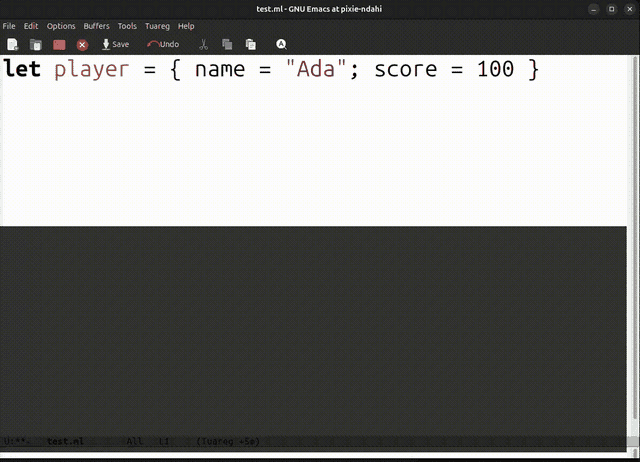Click the Search magnifier icon in toolbar
Viewport: 640px width, 462px height.
tap(281, 44)
